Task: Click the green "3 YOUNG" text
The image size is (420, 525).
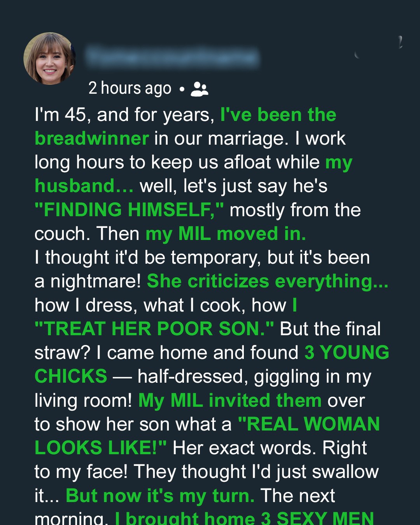Action: (x=346, y=353)
